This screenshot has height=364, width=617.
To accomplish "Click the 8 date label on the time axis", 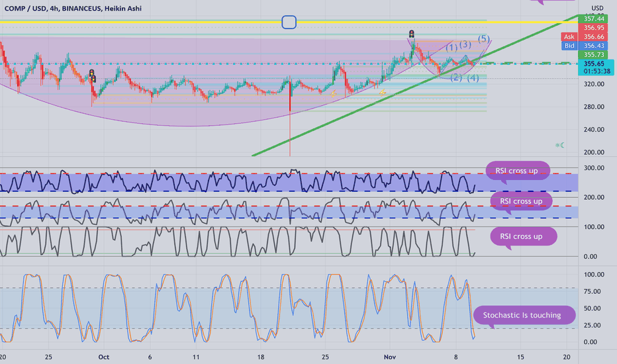I will tap(455, 357).
